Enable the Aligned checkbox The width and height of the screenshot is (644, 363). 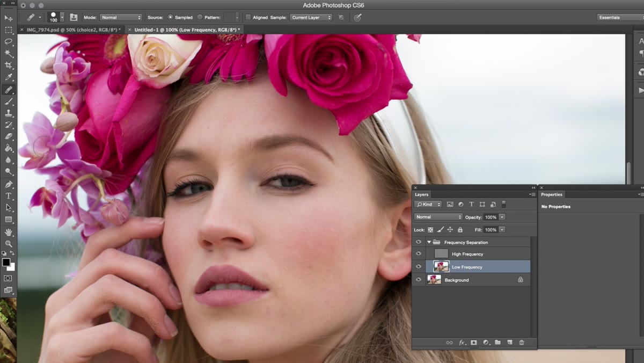tap(248, 17)
